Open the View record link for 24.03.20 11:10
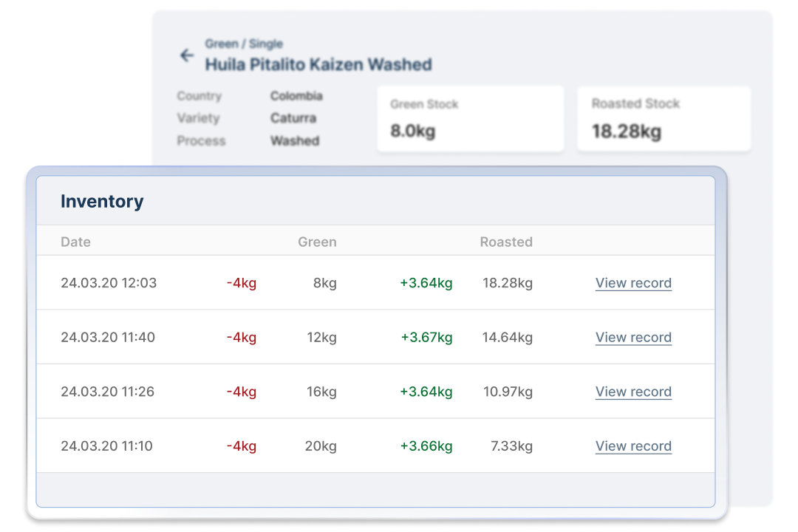The image size is (798, 532). point(633,446)
